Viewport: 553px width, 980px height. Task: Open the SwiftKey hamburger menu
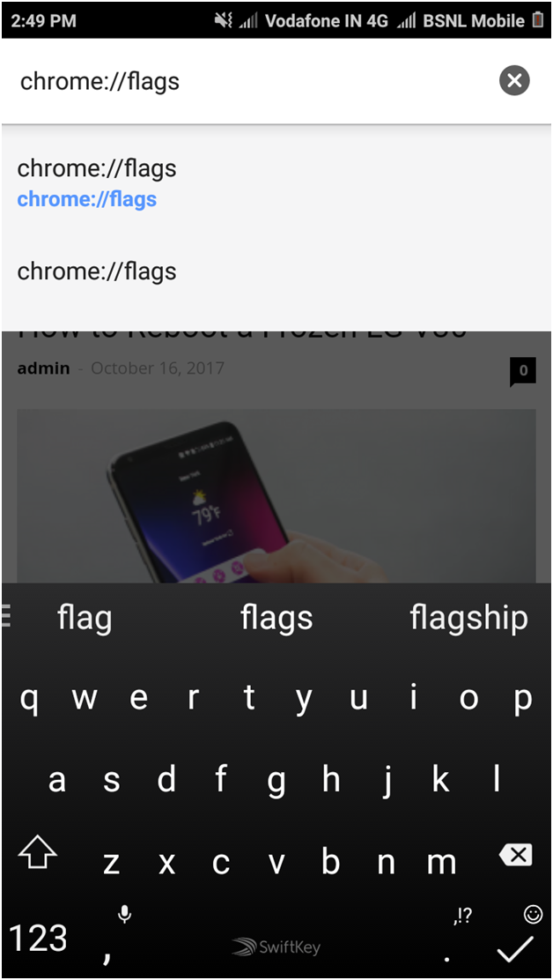tap(6, 616)
